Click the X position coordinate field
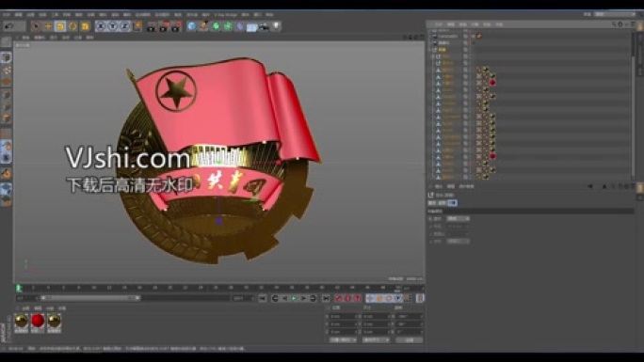Image resolution: width=644 pixels, height=362 pixels. click(x=344, y=317)
